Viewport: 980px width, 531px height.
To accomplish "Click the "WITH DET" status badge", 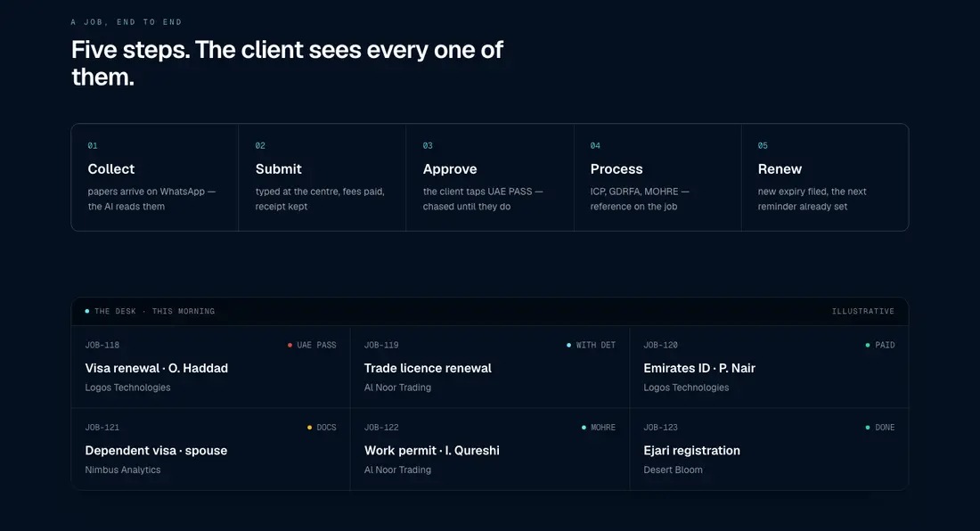I will (x=592, y=345).
